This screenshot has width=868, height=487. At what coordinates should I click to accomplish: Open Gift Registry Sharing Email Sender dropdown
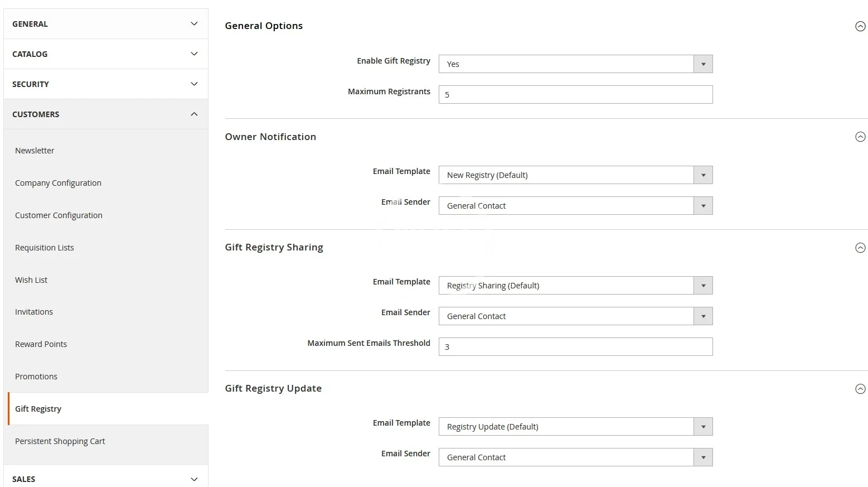click(575, 316)
